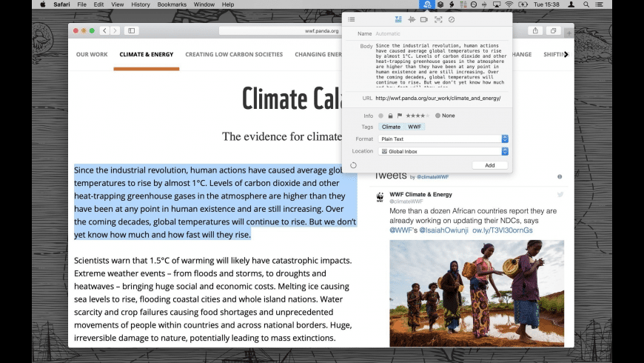Toggle the Safari sidebar
Image resolution: width=644 pixels, height=363 pixels.
[x=132, y=30]
